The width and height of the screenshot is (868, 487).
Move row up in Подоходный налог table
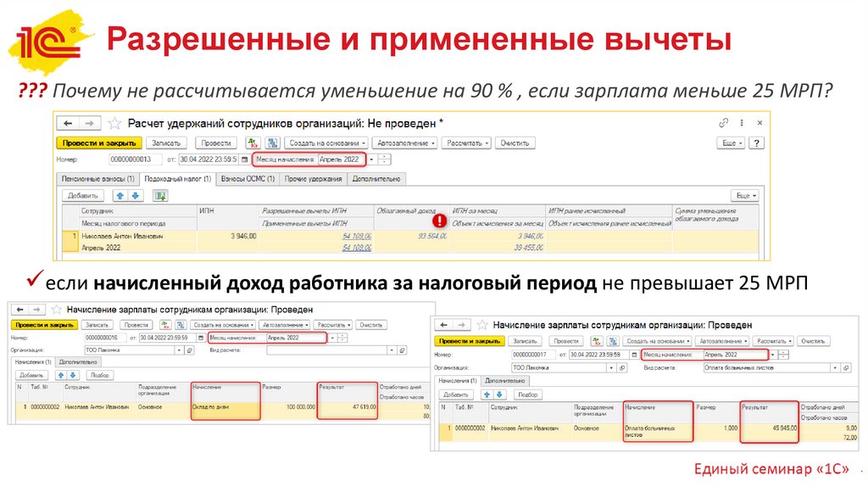120,196
